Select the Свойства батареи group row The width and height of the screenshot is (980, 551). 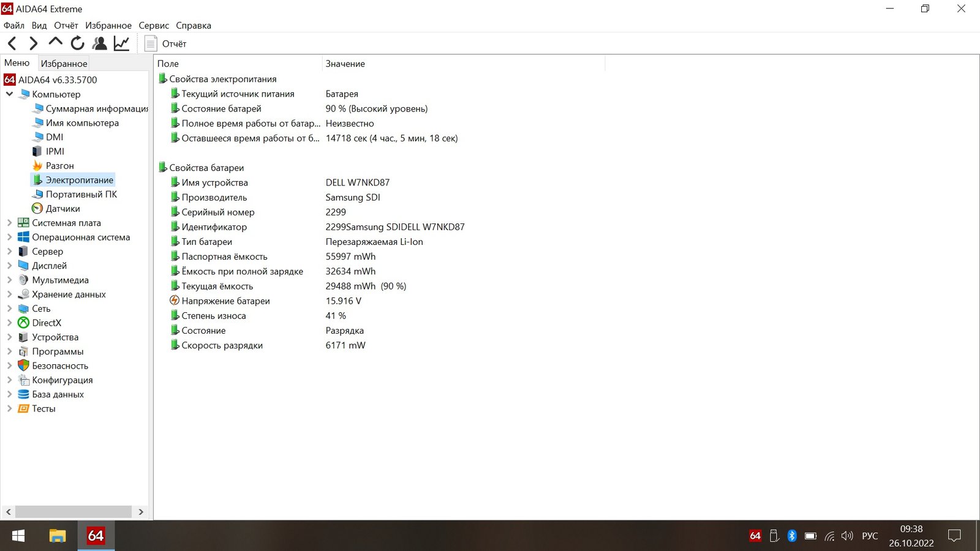click(x=201, y=168)
